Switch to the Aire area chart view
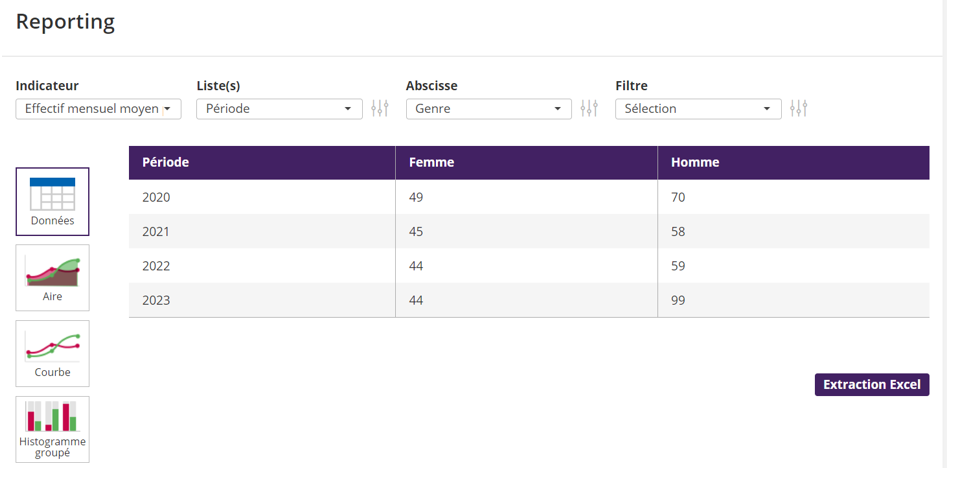954x484 pixels. click(x=52, y=277)
